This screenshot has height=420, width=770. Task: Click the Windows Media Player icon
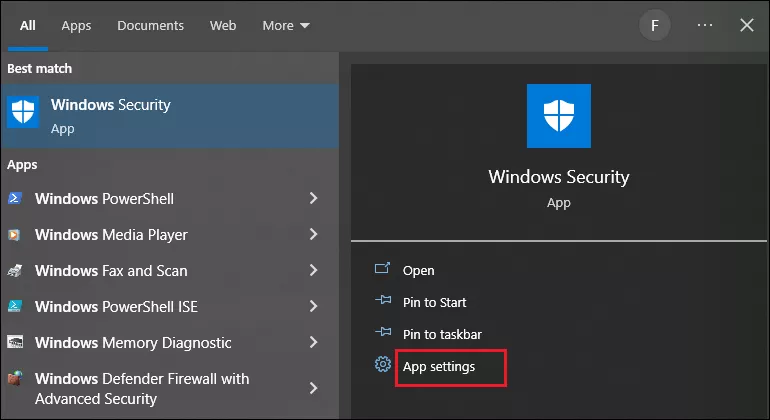pos(14,235)
